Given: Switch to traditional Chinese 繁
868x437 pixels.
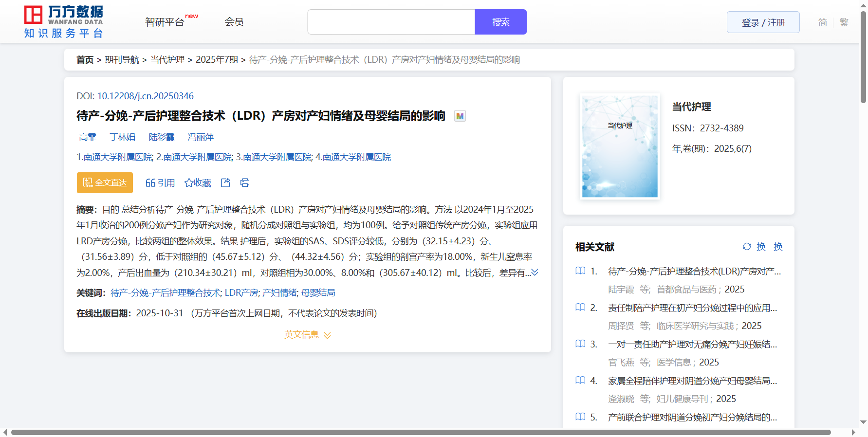Looking at the screenshot, I should [844, 22].
